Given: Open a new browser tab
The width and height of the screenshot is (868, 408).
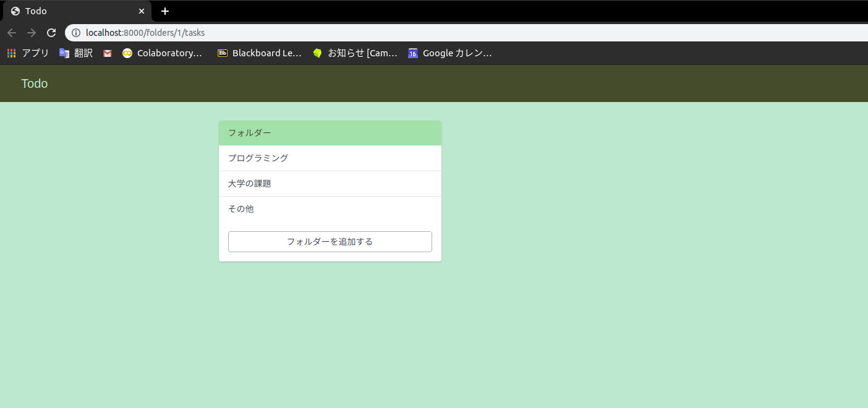Looking at the screenshot, I should tap(164, 11).
